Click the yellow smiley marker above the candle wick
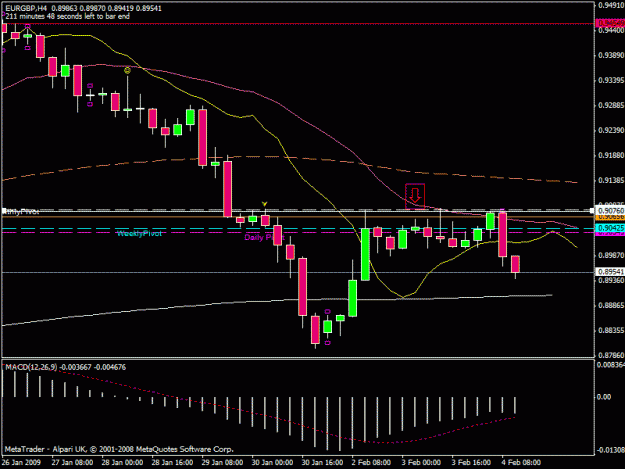The width and height of the screenshot is (625, 469). (128, 71)
